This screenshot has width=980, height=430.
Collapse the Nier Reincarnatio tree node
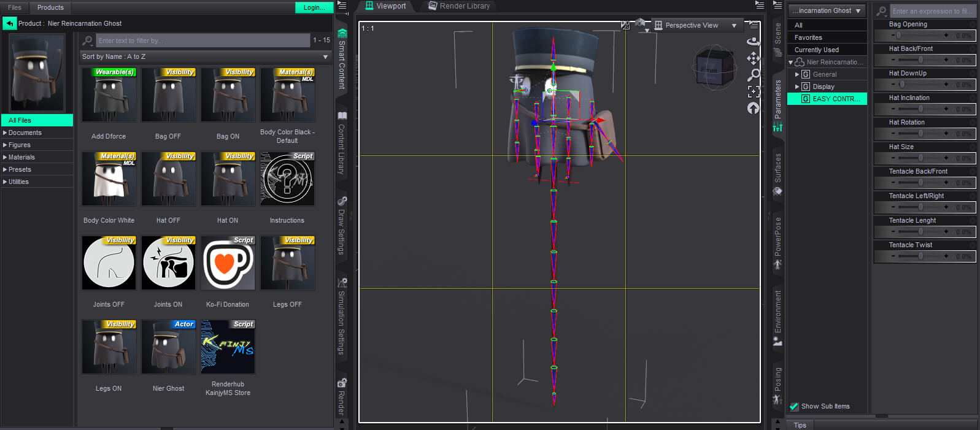coord(790,62)
